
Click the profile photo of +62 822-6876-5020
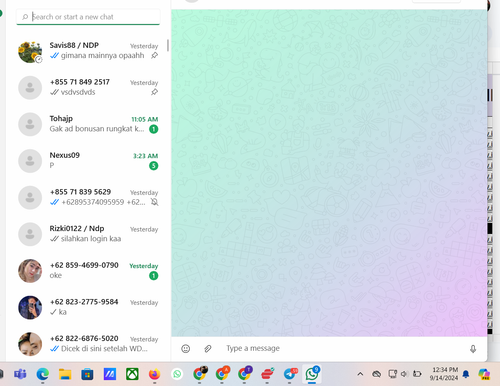pyautogui.click(x=30, y=344)
